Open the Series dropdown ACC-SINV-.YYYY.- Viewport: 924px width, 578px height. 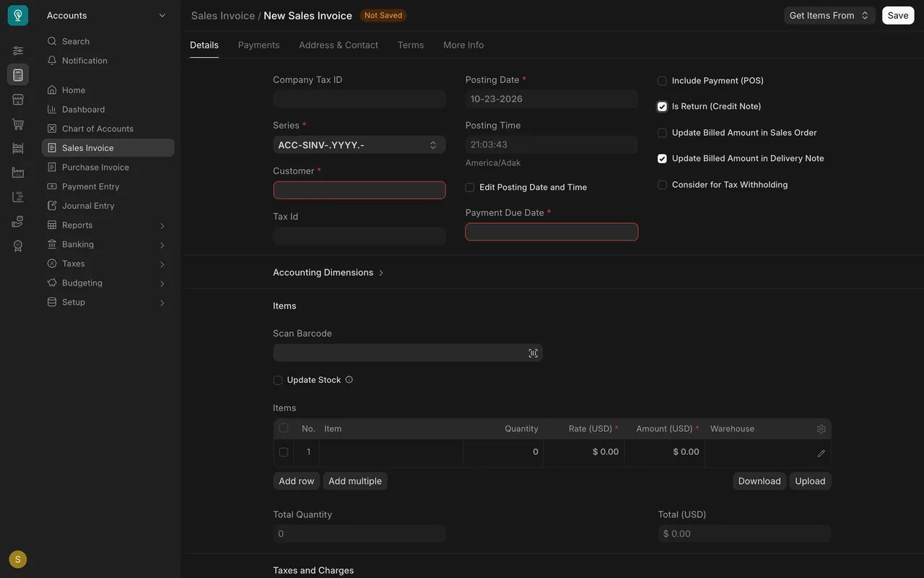click(359, 145)
